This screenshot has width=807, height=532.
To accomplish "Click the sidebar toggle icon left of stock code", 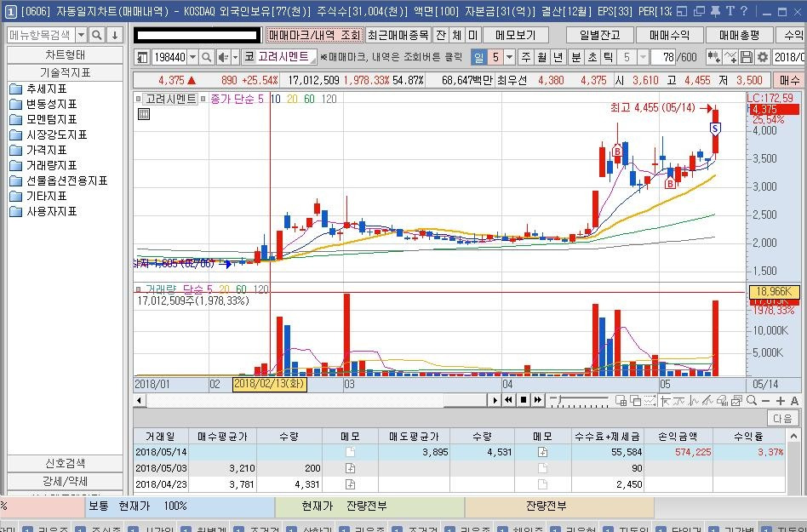I will [142, 57].
